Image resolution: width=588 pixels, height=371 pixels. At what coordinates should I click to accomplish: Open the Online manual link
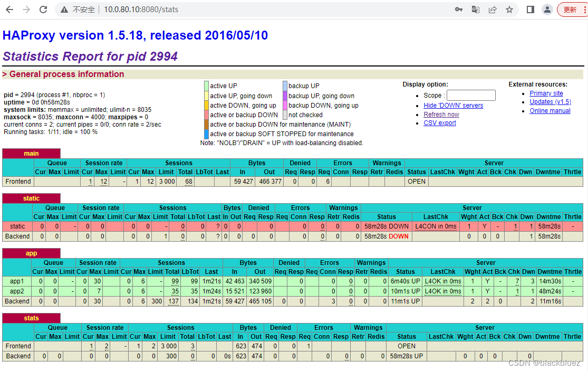[550, 111]
